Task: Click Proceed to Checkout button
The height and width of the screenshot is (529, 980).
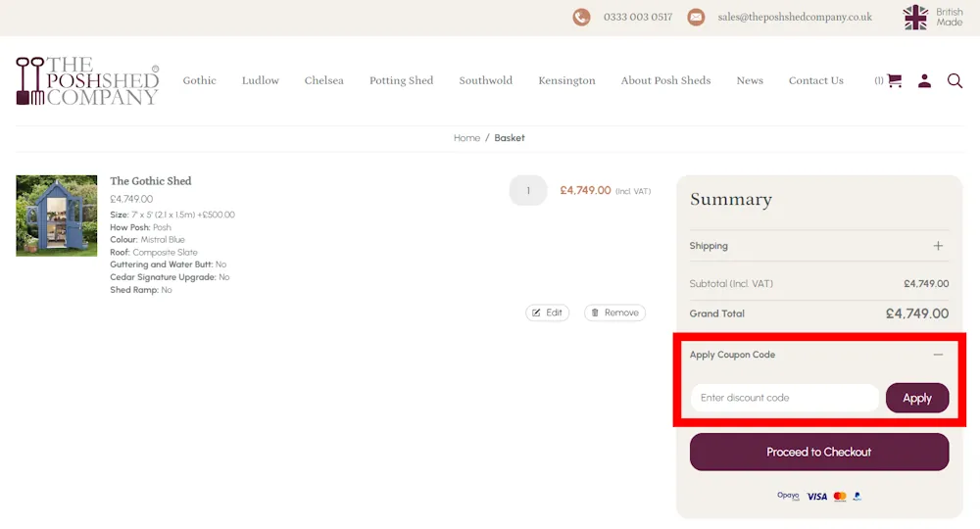Action: [818, 452]
